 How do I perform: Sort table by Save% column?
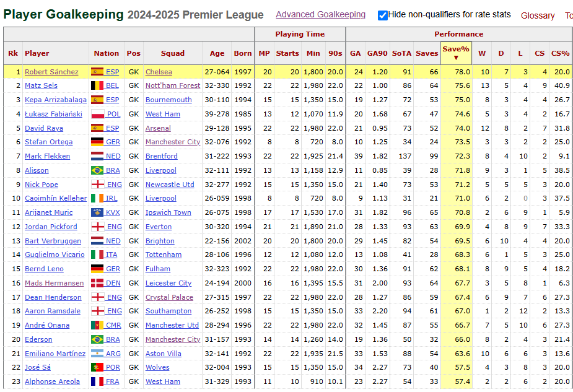pyautogui.click(x=456, y=53)
